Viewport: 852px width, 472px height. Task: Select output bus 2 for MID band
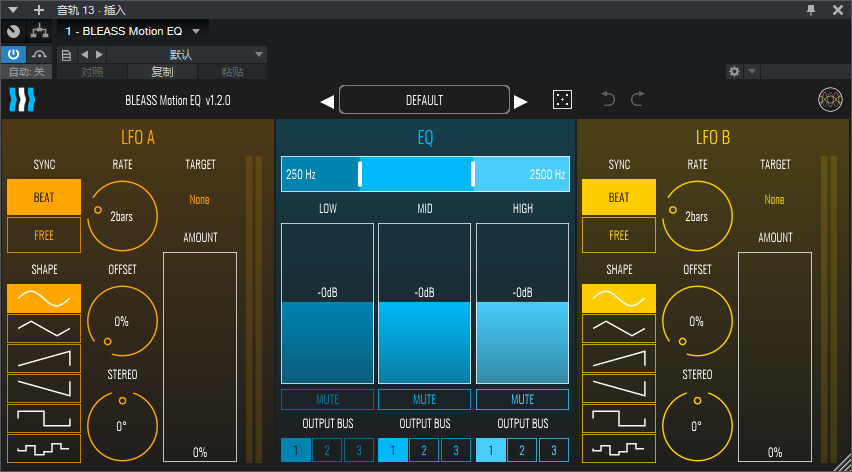pyautogui.click(x=424, y=451)
